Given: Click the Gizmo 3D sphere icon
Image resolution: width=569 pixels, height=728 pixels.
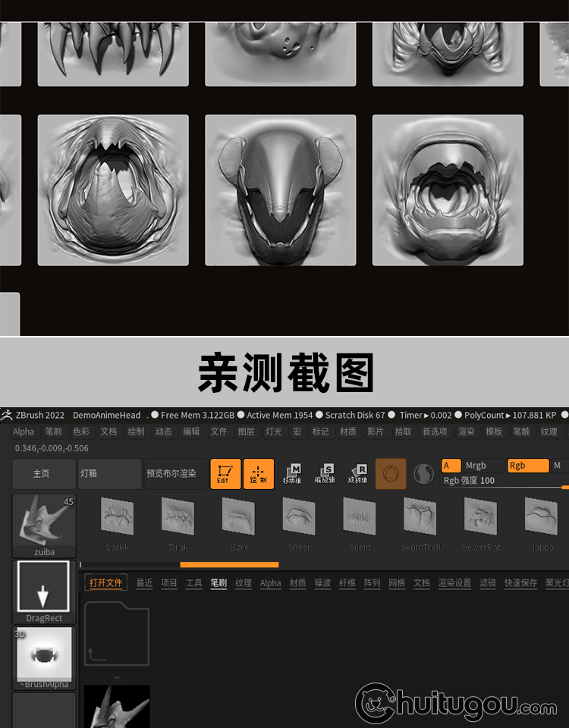Looking at the screenshot, I should point(391,474).
